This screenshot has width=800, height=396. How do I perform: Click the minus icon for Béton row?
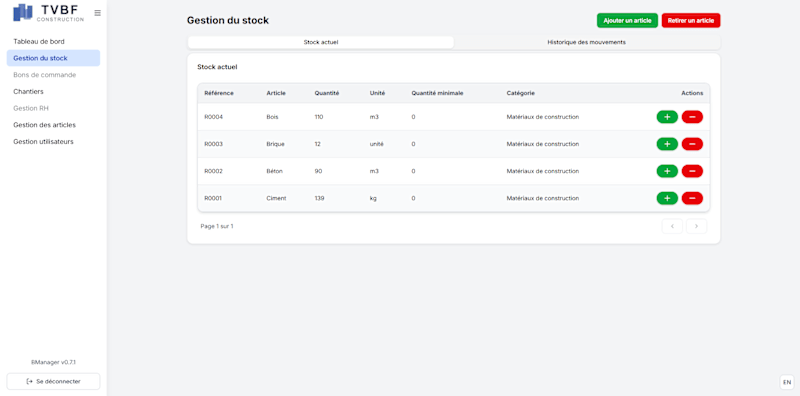tap(692, 171)
